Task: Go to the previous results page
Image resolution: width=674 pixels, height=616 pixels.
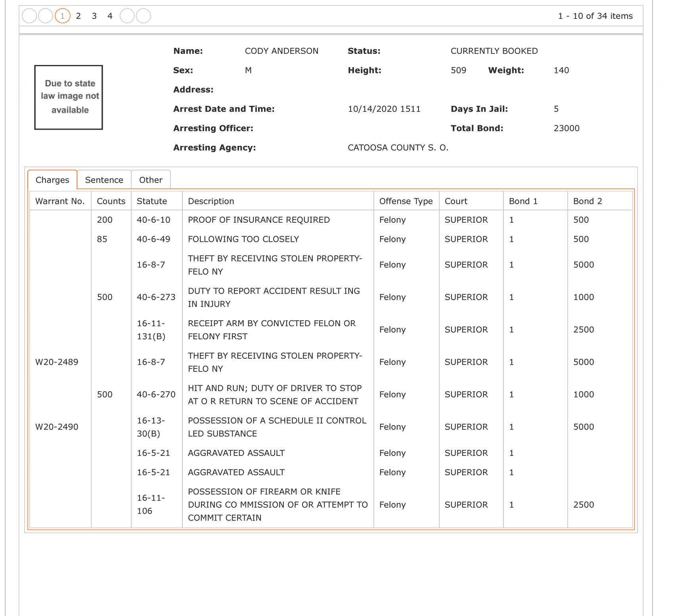Action: point(46,16)
